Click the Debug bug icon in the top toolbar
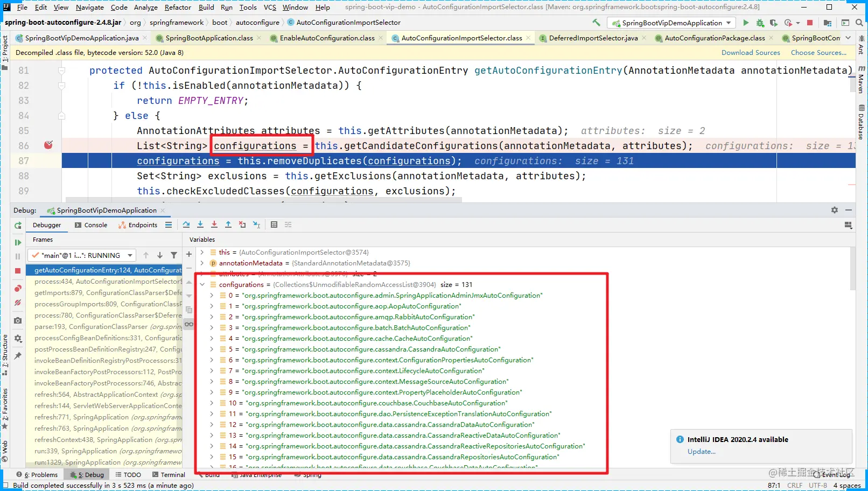The height and width of the screenshot is (491, 868). (760, 23)
